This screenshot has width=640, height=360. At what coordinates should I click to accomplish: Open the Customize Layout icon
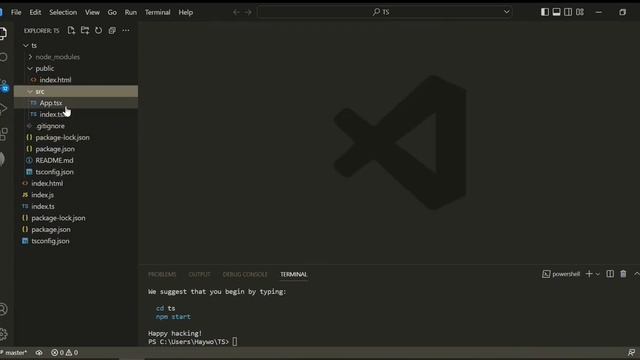coord(580,12)
